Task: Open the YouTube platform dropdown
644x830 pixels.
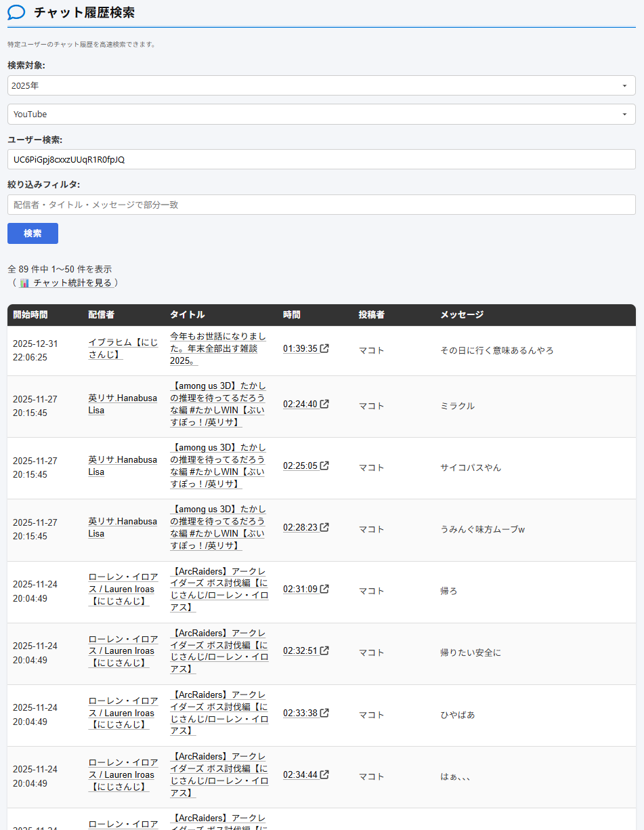Action: point(321,114)
